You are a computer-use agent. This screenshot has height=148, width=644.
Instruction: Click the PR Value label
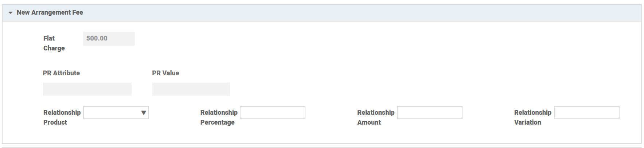pos(165,73)
